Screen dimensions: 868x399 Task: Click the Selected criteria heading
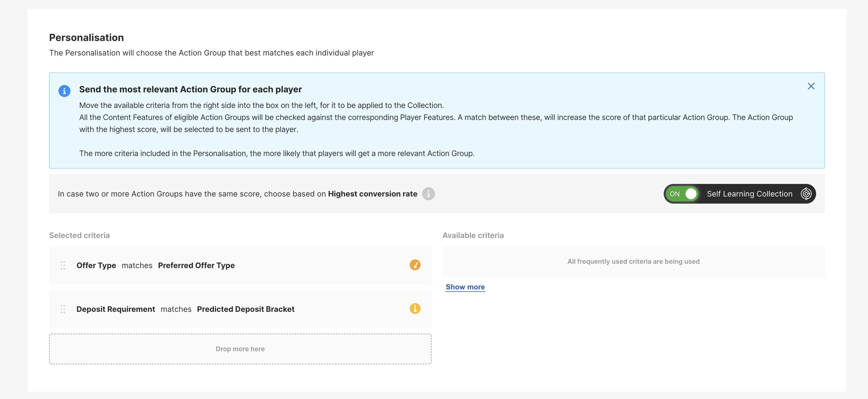(79, 235)
